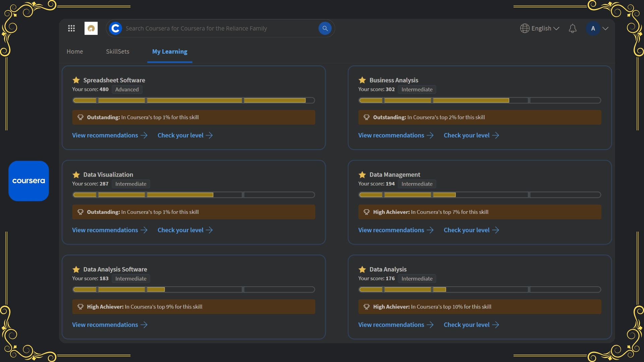The width and height of the screenshot is (644, 362).
Task: Click trophy icon in Data Management banner
Action: point(367,212)
